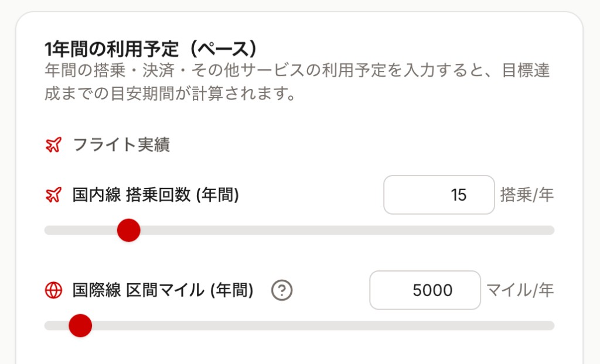Click the airplane icon next to 国内線 搭乗回数
The image size is (600, 364).
click(x=53, y=195)
